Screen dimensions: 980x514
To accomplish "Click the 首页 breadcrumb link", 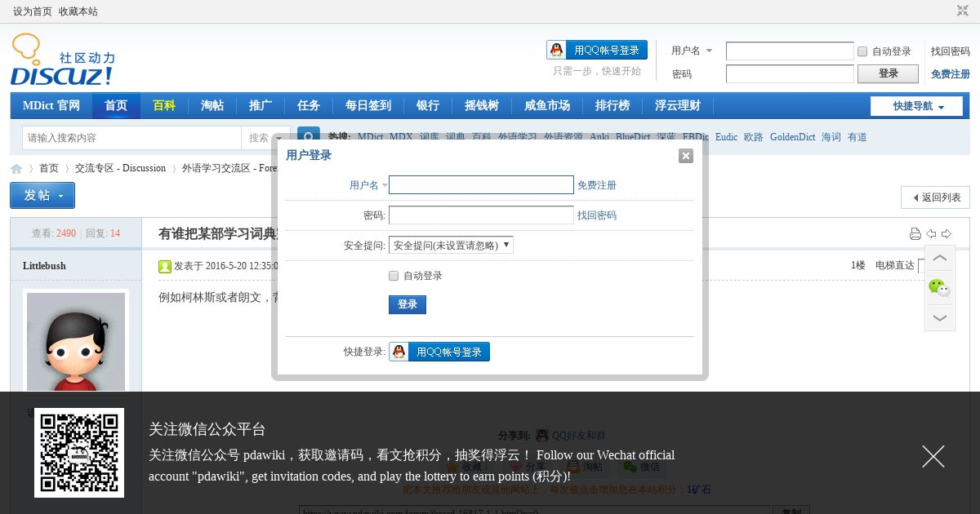I will (x=49, y=168).
